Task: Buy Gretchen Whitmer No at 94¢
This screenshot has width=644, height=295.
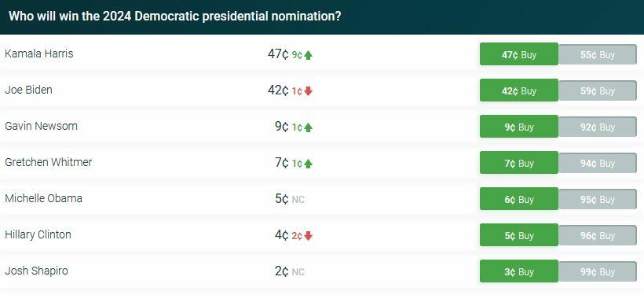Action: click(x=598, y=164)
